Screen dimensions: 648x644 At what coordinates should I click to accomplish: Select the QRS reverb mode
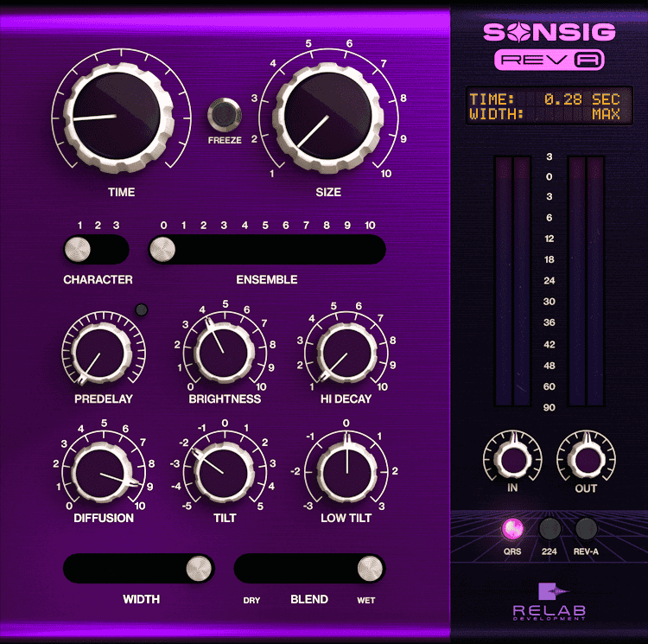(x=512, y=529)
